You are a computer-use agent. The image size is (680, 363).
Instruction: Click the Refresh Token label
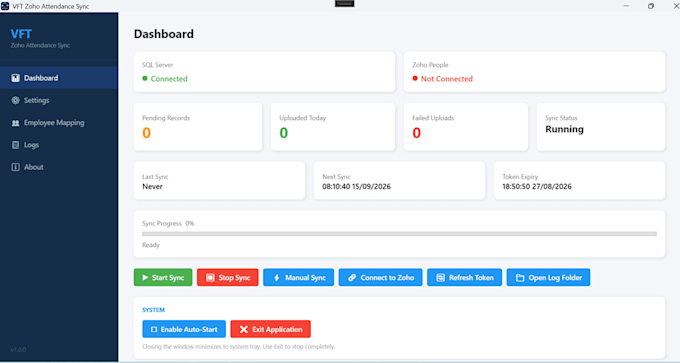(x=471, y=278)
